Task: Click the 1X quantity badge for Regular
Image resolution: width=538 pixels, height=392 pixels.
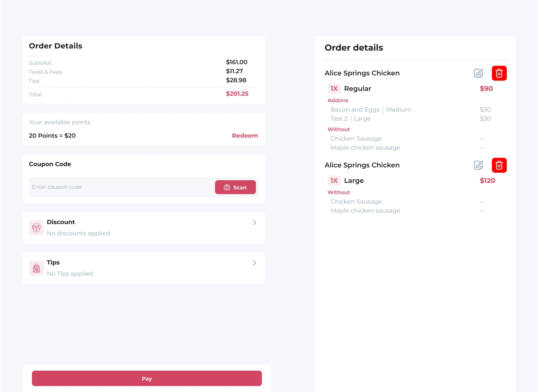Action: tap(334, 89)
